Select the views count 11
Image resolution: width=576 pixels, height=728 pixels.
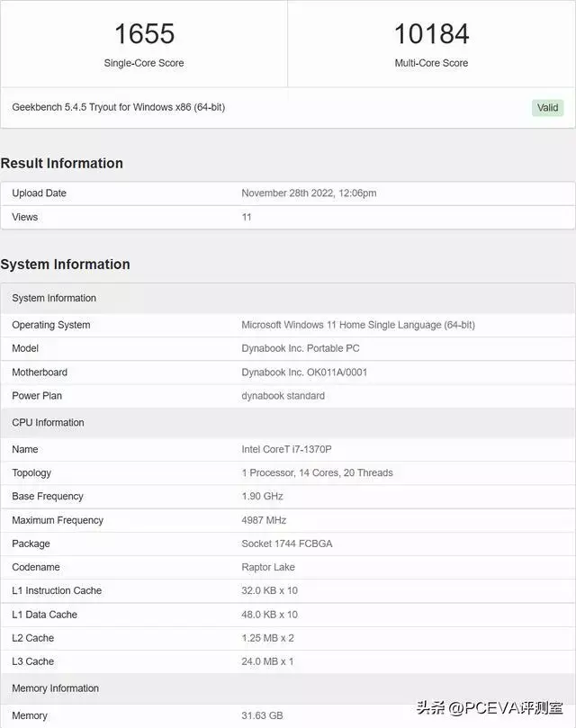click(x=247, y=217)
